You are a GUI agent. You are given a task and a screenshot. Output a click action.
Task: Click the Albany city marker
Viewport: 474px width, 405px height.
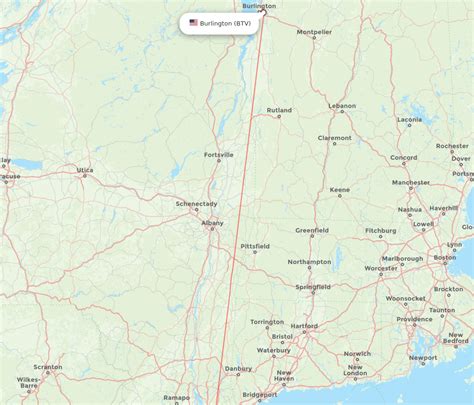[212, 229]
